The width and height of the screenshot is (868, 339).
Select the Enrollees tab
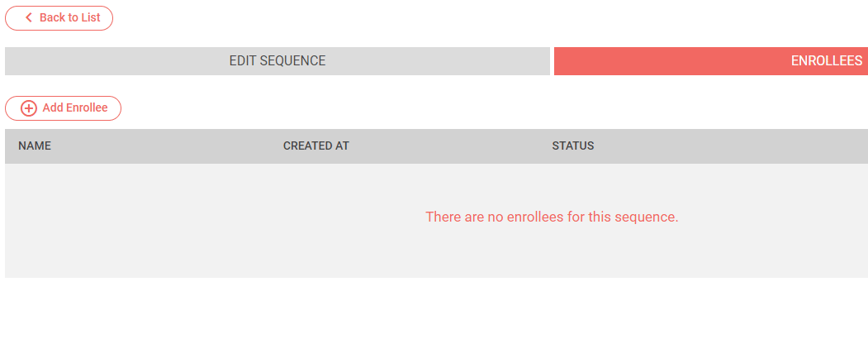(x=710, y=61)
